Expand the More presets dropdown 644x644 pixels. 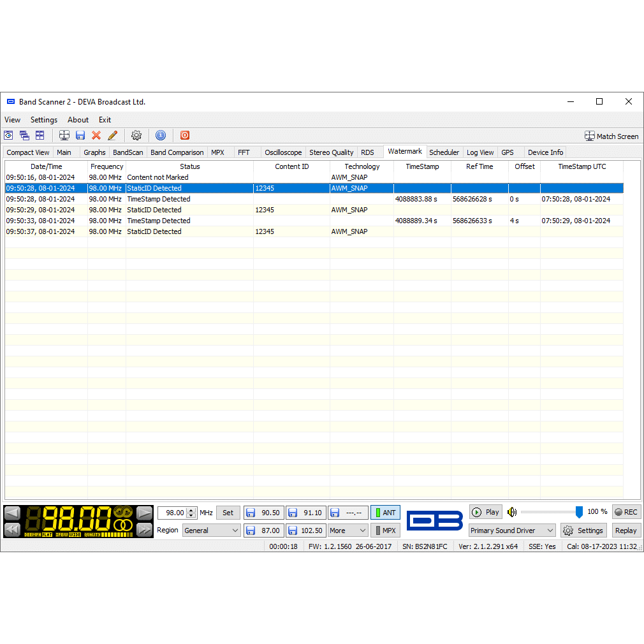(x=348, y=531)
